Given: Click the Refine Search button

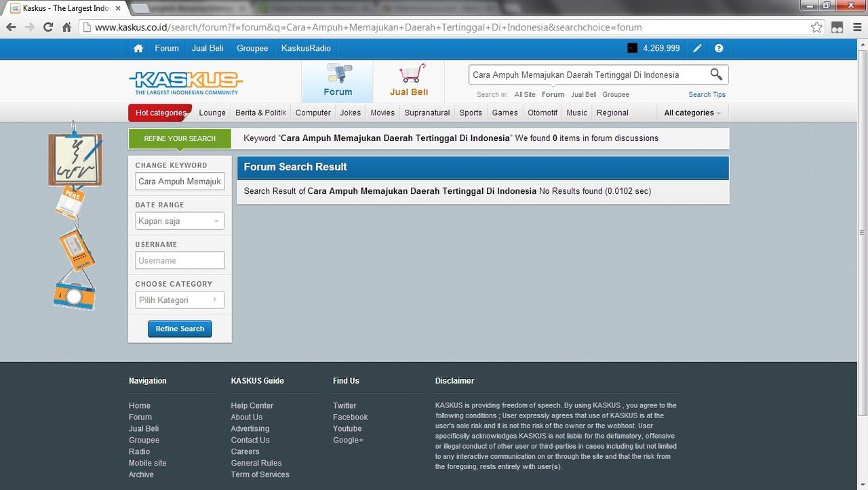Looking at the screenshot, I should point(180,329).
